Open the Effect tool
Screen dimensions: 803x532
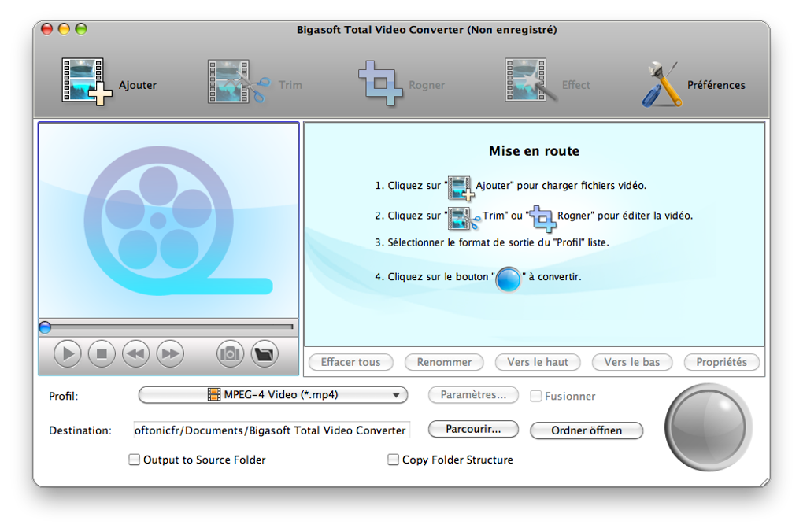[530, 80]
